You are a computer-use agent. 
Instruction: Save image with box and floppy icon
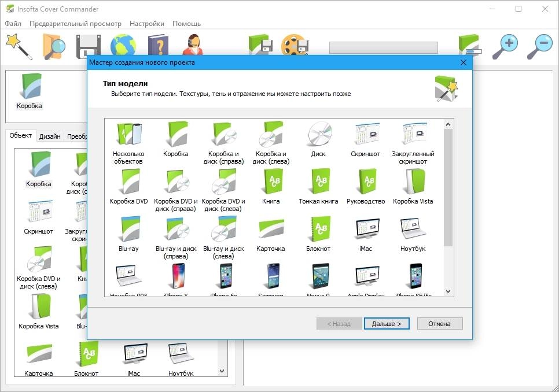[260, 45]
